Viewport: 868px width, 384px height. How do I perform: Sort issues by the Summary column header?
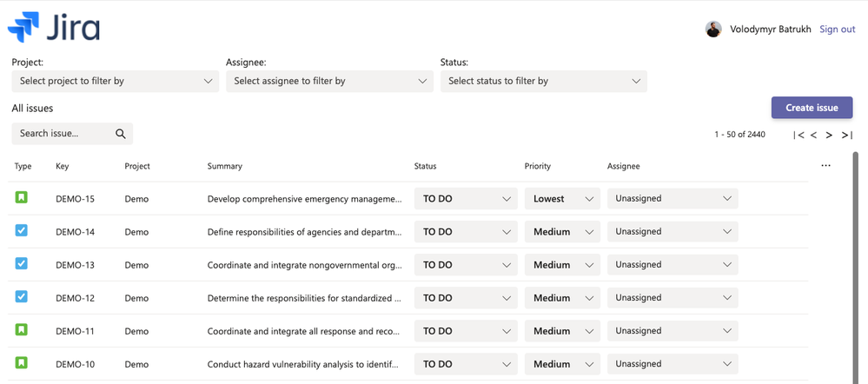(x=225, y=166)
